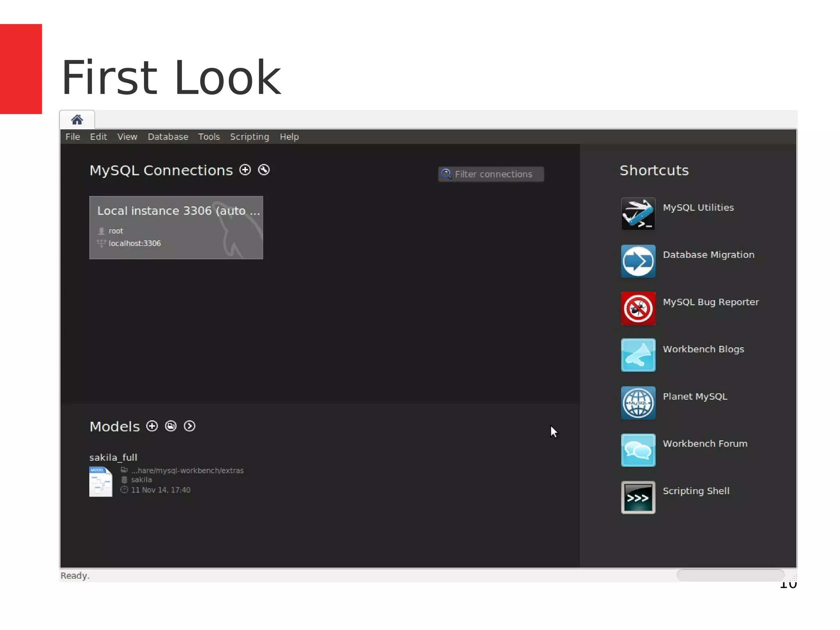This screenshot has width=840, height=630.
Task: Open the Home tab with house icon
Action: point(77,120)
